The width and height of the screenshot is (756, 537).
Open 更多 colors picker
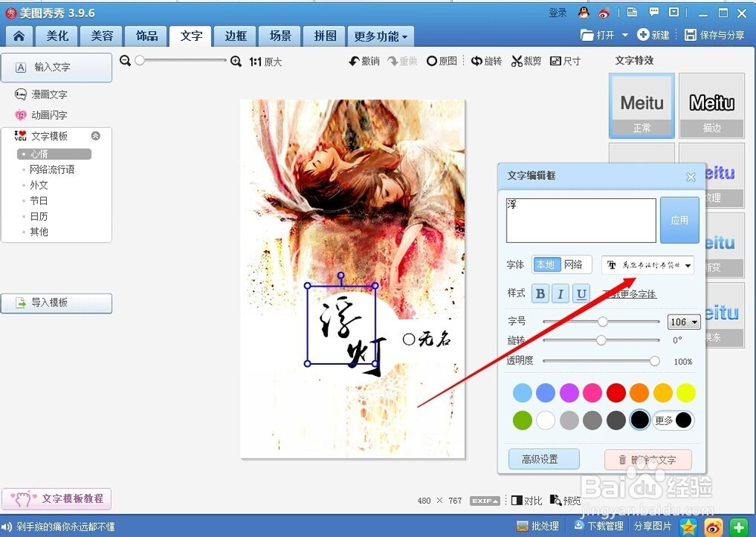coord(673,421)
